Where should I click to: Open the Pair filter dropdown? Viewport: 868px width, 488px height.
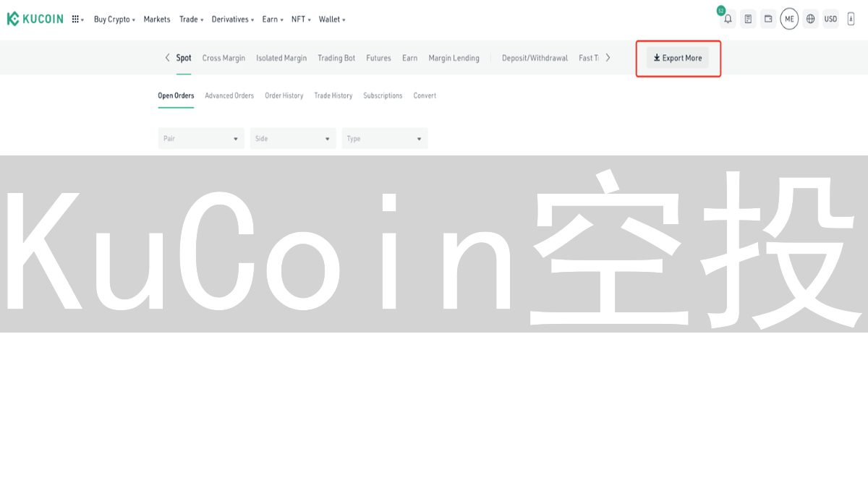201,139
